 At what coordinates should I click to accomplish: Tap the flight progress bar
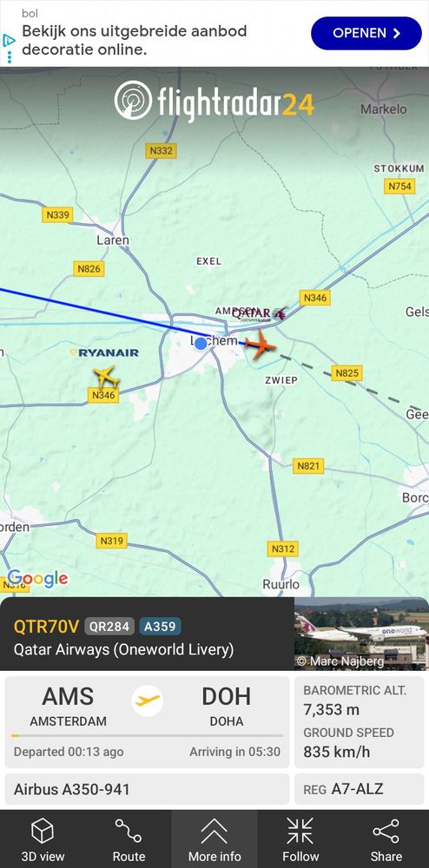click(x=147, y=736)
